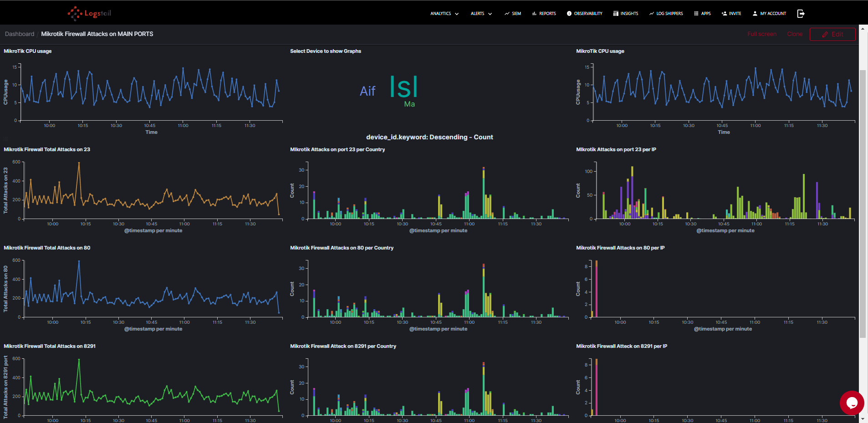
Task: Click 'Mikrotik Attacks on port 23 per IP' title
Action: pyautogui.click(x=616, y=149)
